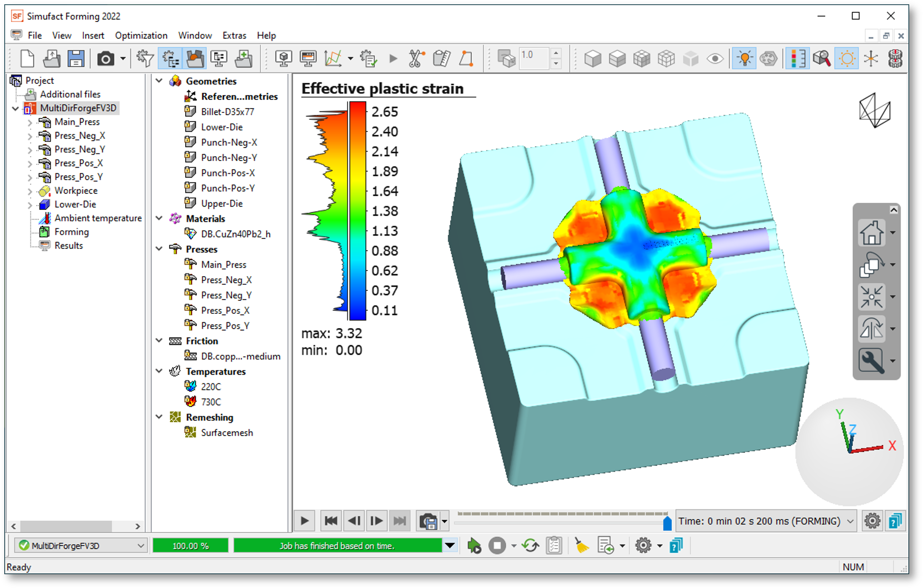Click the wrench tools icon on right panel
Screen dimensions: 923x588
click(x=871, y=360)
